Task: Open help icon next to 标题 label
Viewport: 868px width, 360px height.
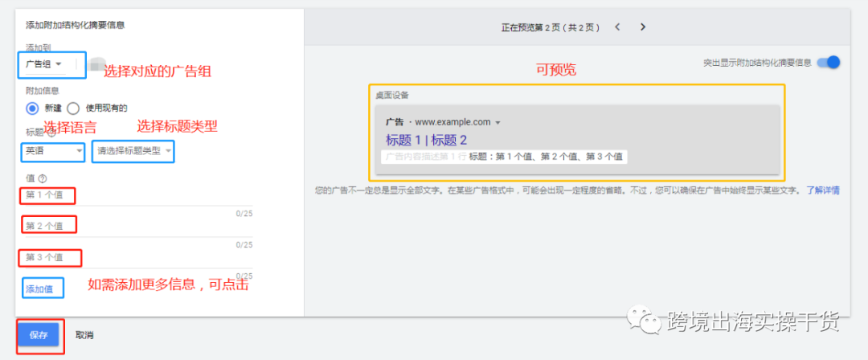Action: point(51,133)
